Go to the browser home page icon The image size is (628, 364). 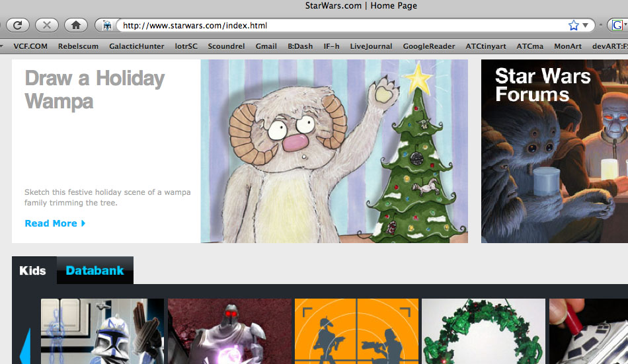[76, 25]
